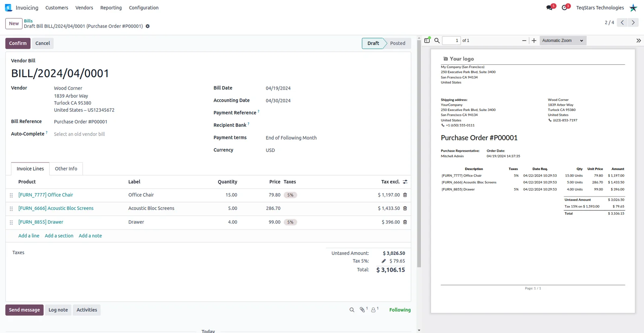This screenshot has height=333, width=644.
Task: Click the Cancel button
Action: click(x=43, y=43)
